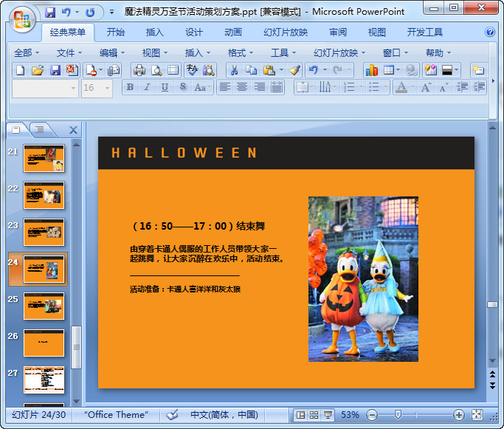
Task: Click the Save floppy icon in toolbar
Action: pos(55,70)
